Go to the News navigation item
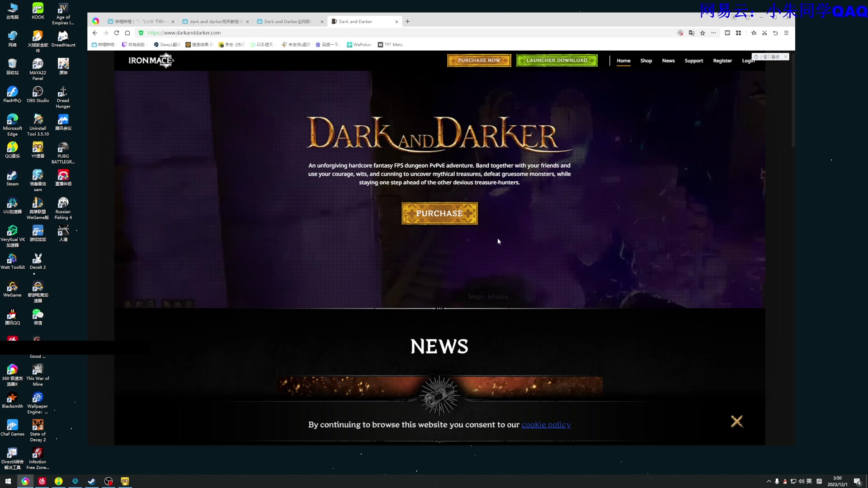868x488 pixels. (668, 61)
